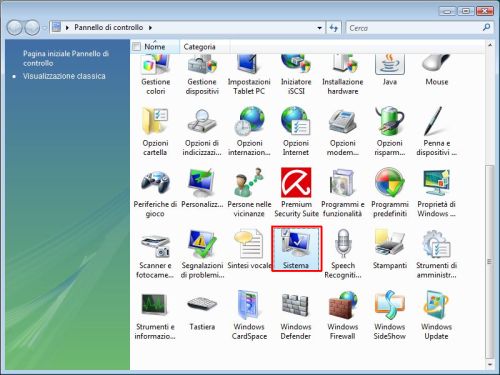Tick the select-all checkbox beside Nome
500x375 pixels.
[136, 47]
